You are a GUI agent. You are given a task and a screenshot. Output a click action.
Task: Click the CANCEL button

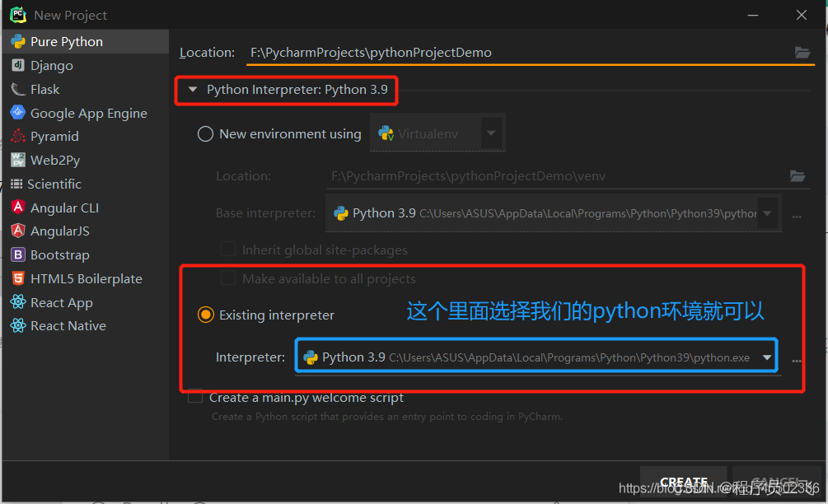coord(775,482)
